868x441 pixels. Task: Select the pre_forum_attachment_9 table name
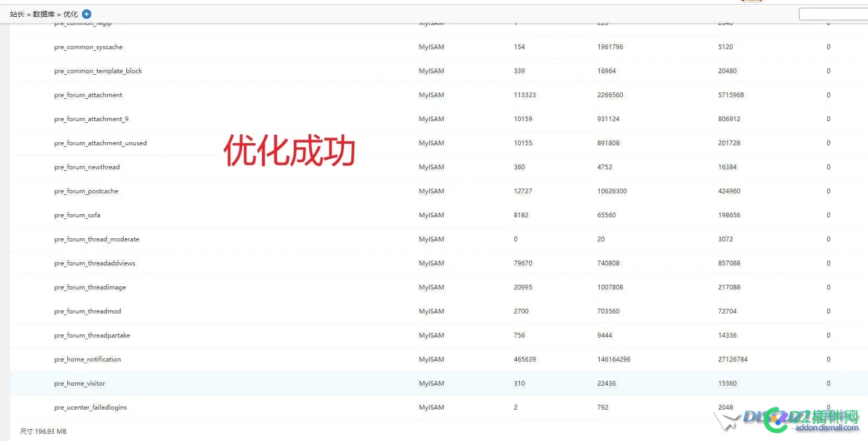click(91, 119)
